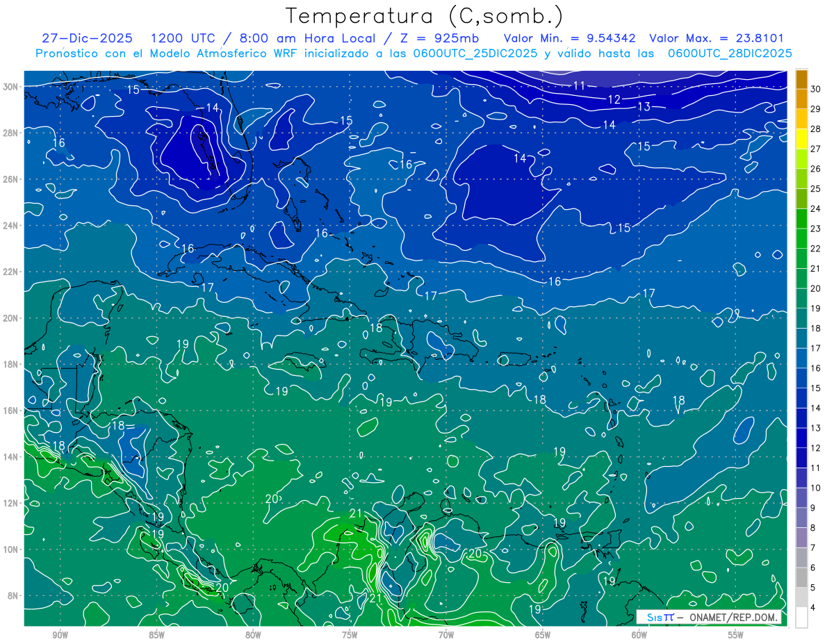834x644 pixels.
Task: Click the "75W" longitude label
Action: point(350,635)
